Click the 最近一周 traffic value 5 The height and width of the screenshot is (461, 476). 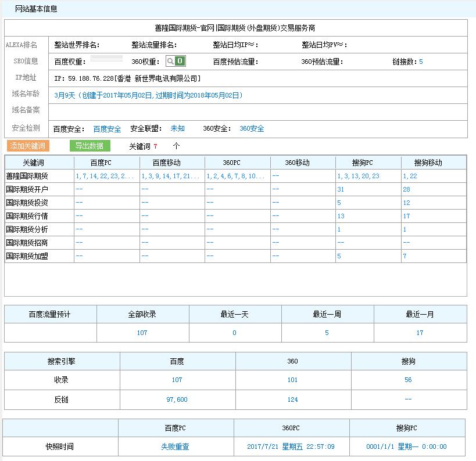326,333
